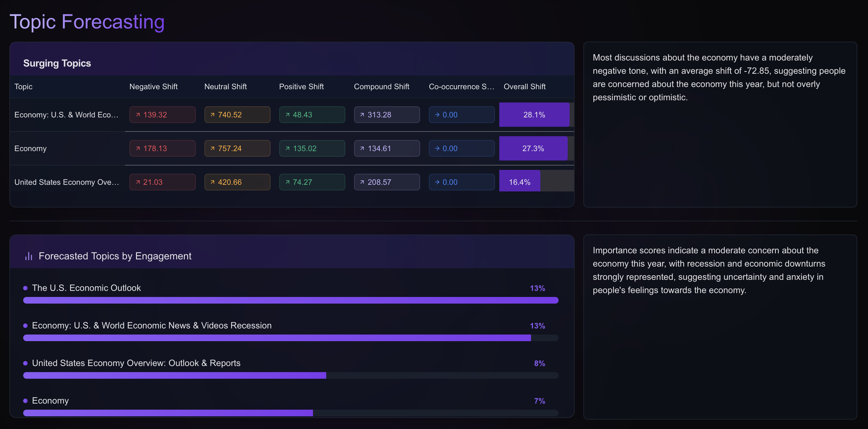Click the 28.1% overall shift bar
The image size is (868, 429).
coord(534,115)
